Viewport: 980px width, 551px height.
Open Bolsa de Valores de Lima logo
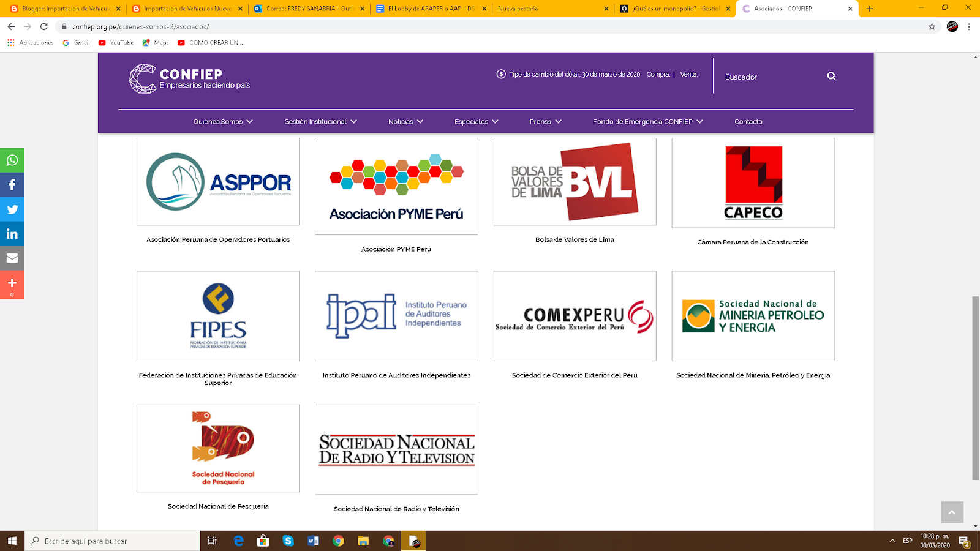click(575, 182)
